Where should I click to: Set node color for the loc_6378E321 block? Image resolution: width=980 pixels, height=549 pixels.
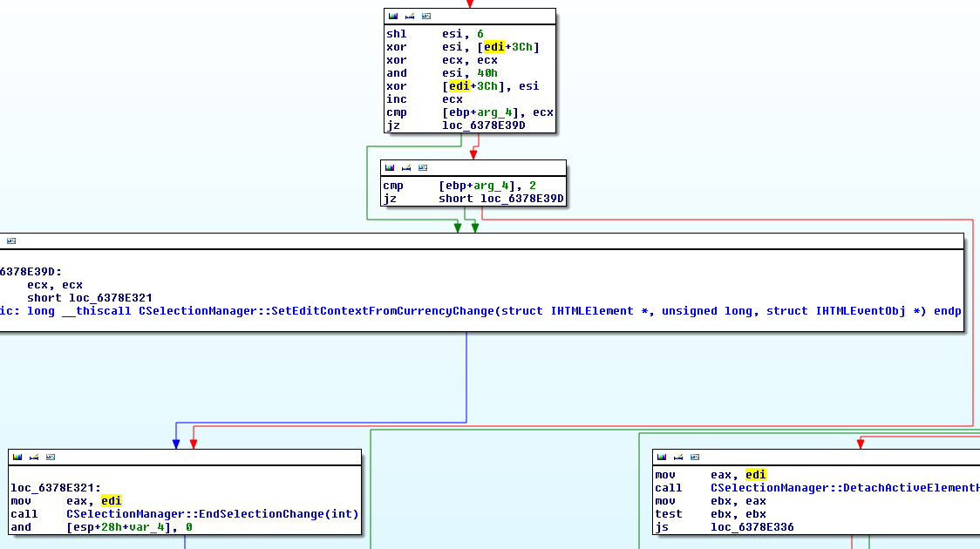click(17, 457)
